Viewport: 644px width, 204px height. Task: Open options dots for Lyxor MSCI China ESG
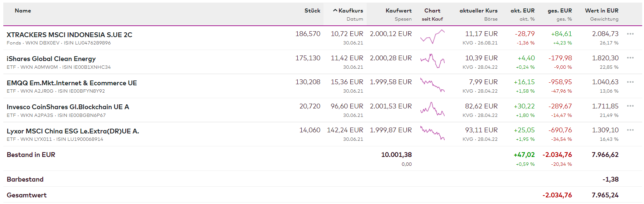(x=630, y=130)
